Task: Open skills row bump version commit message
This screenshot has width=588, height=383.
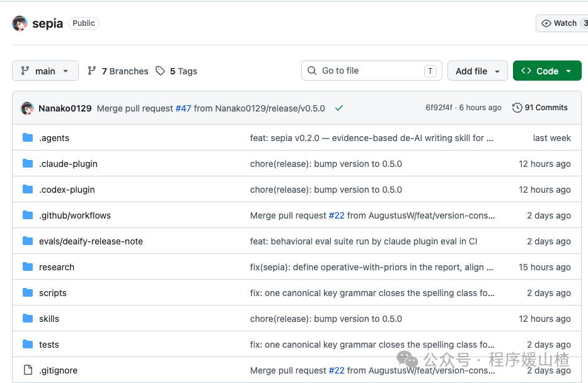Action: 326,319
